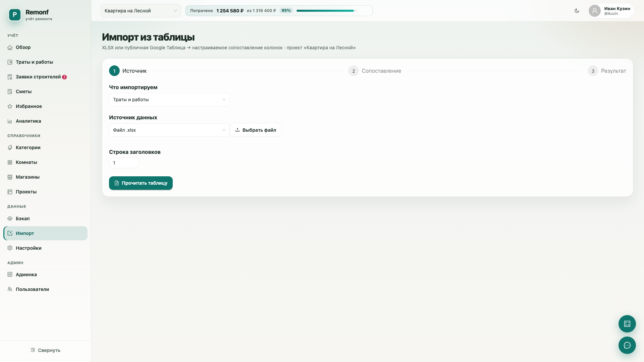Screen dimensions: 644x362
Task: Click the Админка sidebar icon
Action: pyautogui.click(x=10, y=275)
